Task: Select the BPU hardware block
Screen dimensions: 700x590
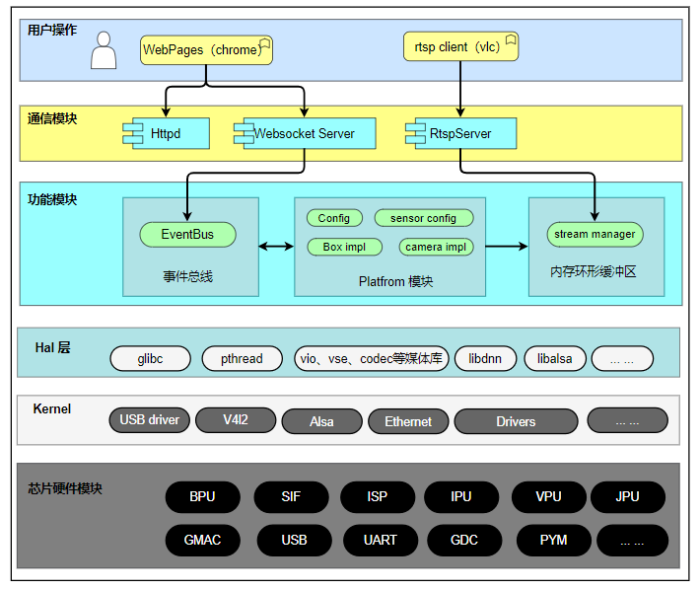Action: click(x=203, y=497)
